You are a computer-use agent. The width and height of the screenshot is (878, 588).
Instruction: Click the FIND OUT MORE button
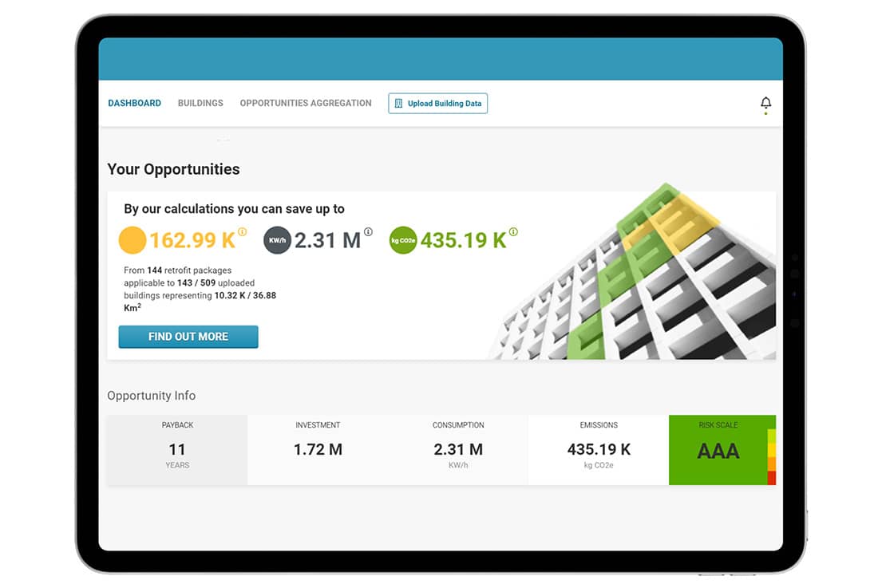188,337
